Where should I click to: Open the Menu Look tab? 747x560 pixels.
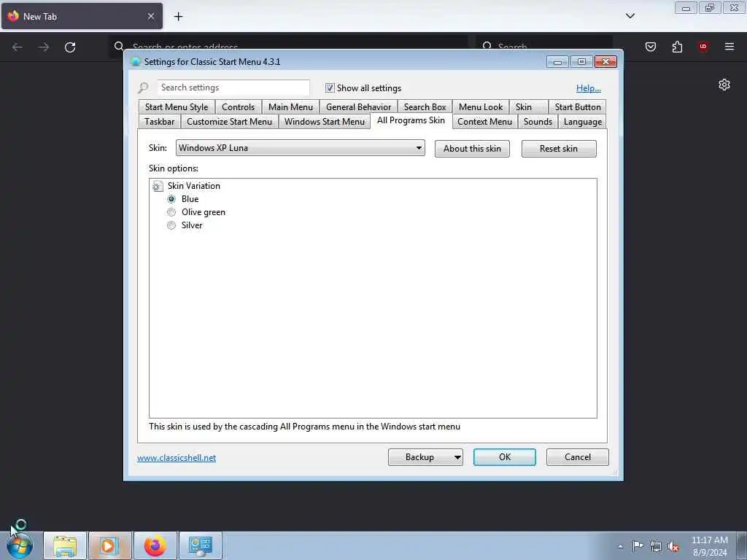[x=481, y=107]
